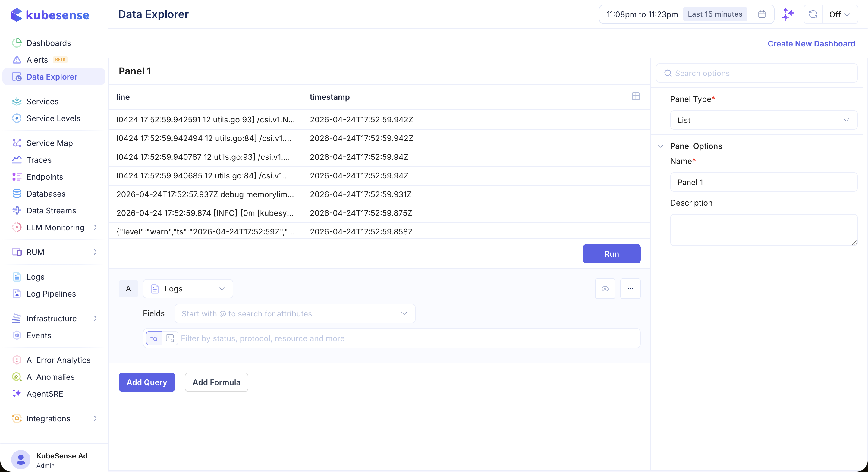Expand Integrations submenu chevron

(x=95, y=418)
